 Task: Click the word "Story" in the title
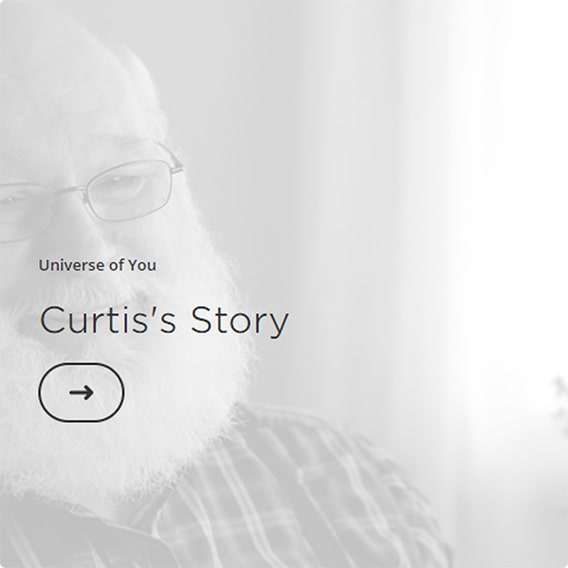coord(239,322)
